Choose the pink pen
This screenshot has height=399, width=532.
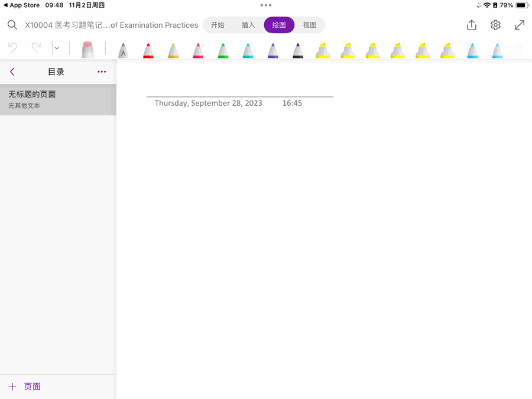tap(198, 51)
